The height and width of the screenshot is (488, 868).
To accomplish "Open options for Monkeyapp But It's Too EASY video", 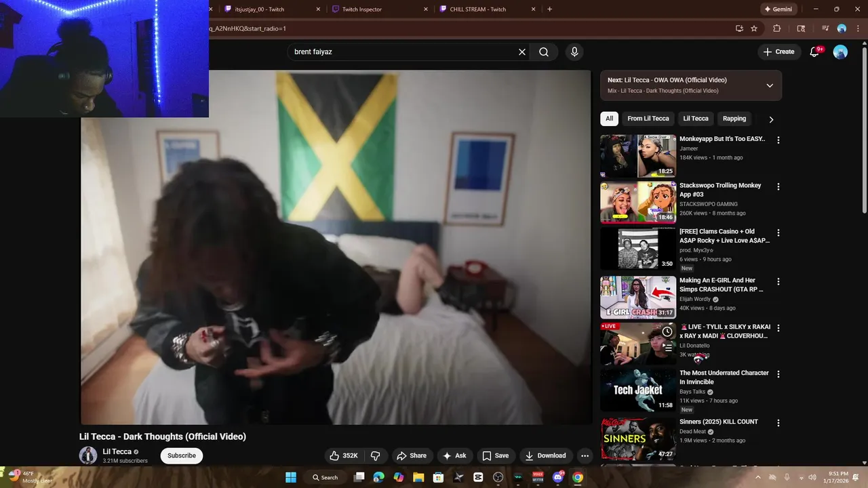I will [x=778, y=140].
